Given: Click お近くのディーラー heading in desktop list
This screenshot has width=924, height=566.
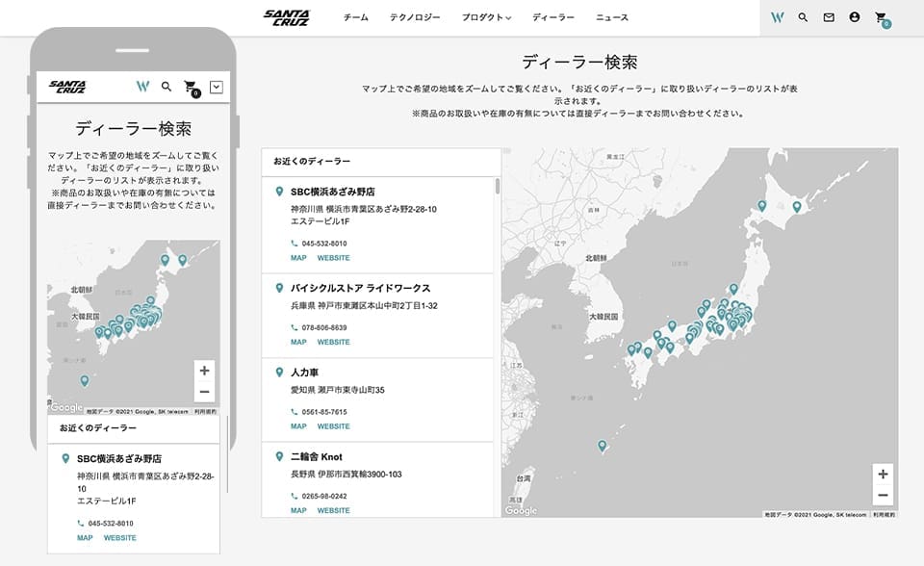Looking at the screenshot, I should (312, 161).
